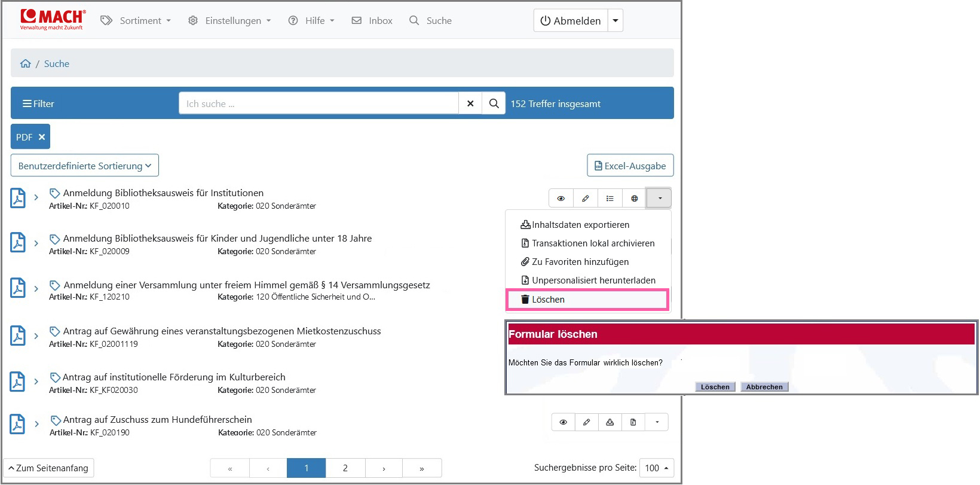Click the Excel-Ausgabe button
This screenshot has width=980, height=485.
coord(630,166)
